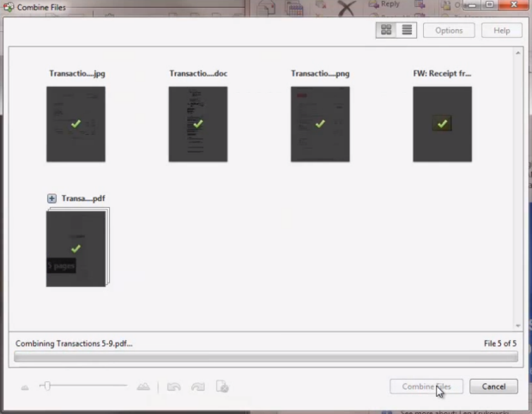The width and height of the screenshot is (532, 414).
Task: Click the Combine Files title bar icon
Action: (x=9, y=7)
